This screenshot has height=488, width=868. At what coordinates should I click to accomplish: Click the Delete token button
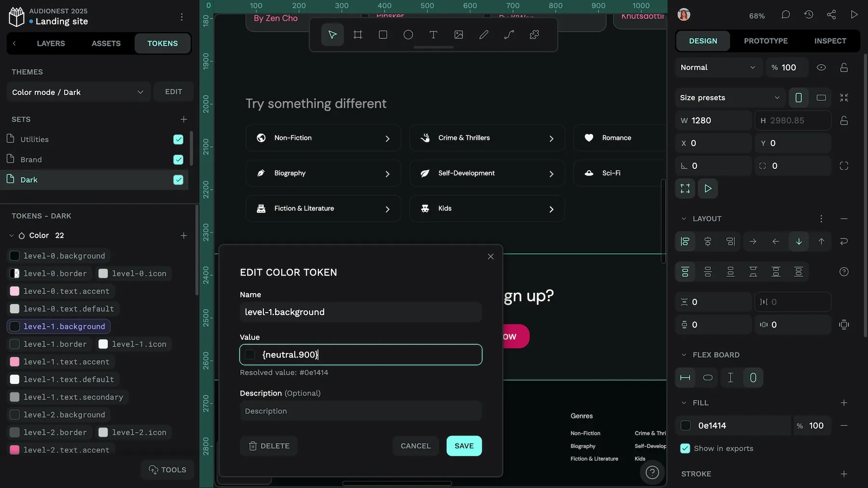[269, 446]
